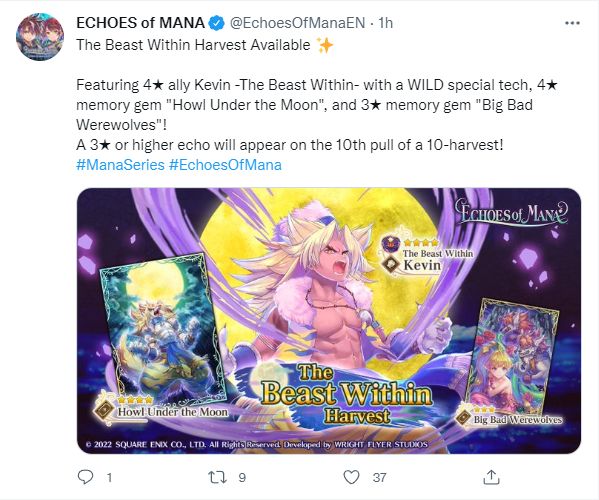This screenshot has height=500, width=599.
Task: Open the three-dot more options menu
Action: (572, 23)
